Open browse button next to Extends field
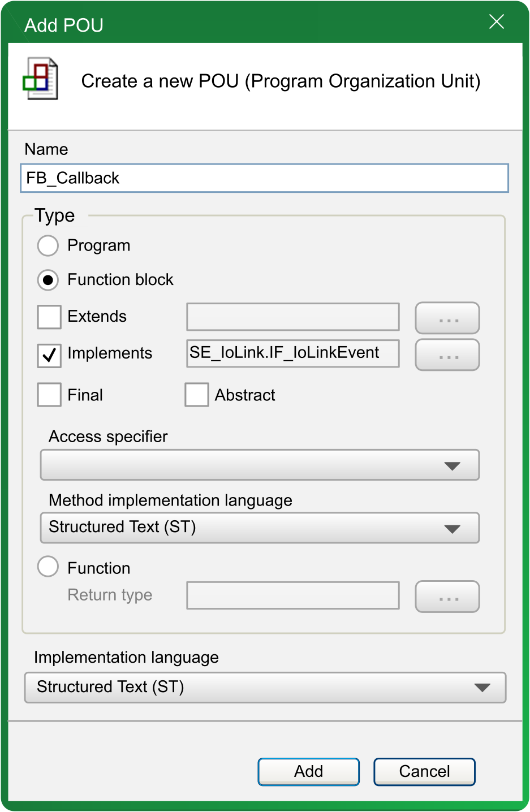This screenshot has height=812, width=530. 447,318
